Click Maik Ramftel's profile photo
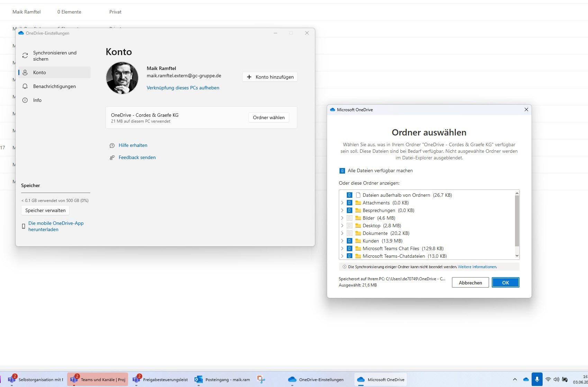The width and height of the screenshot is (588, 387). pyautogui.click(x=122, y=78)
